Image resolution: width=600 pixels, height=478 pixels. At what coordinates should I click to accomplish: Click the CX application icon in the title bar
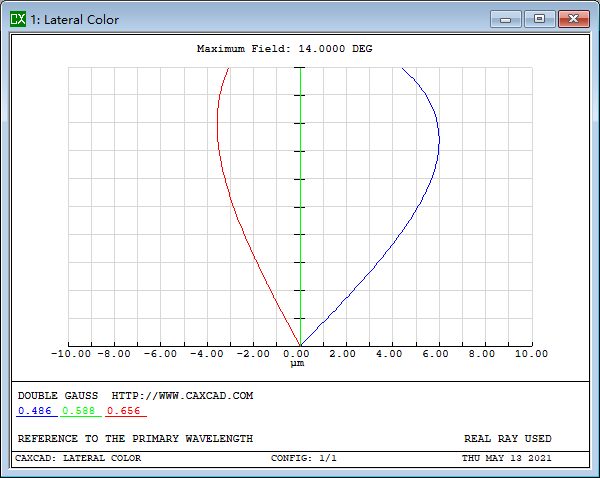click(x=18, y=19)
